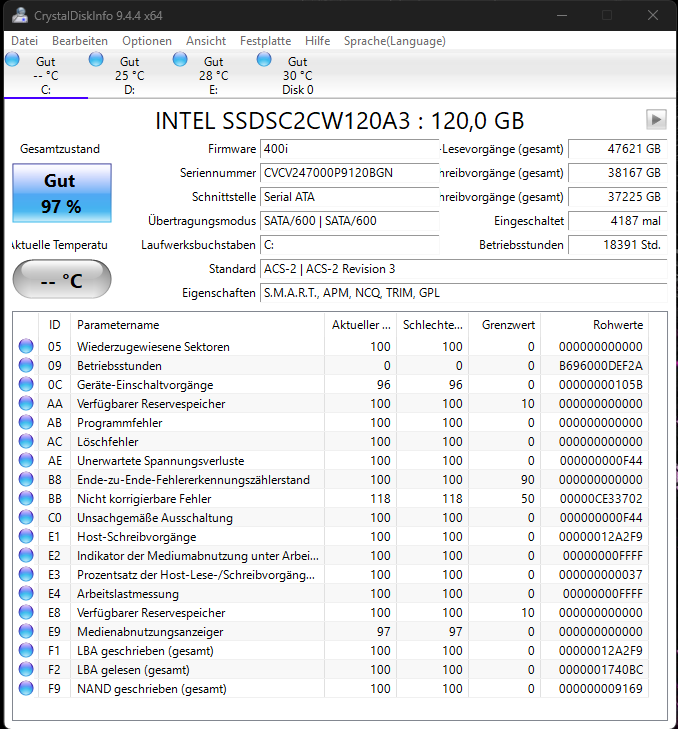Click raw value 0000001740BC
This screenshot has height=729, width=678.
click(x=601, y=670)
